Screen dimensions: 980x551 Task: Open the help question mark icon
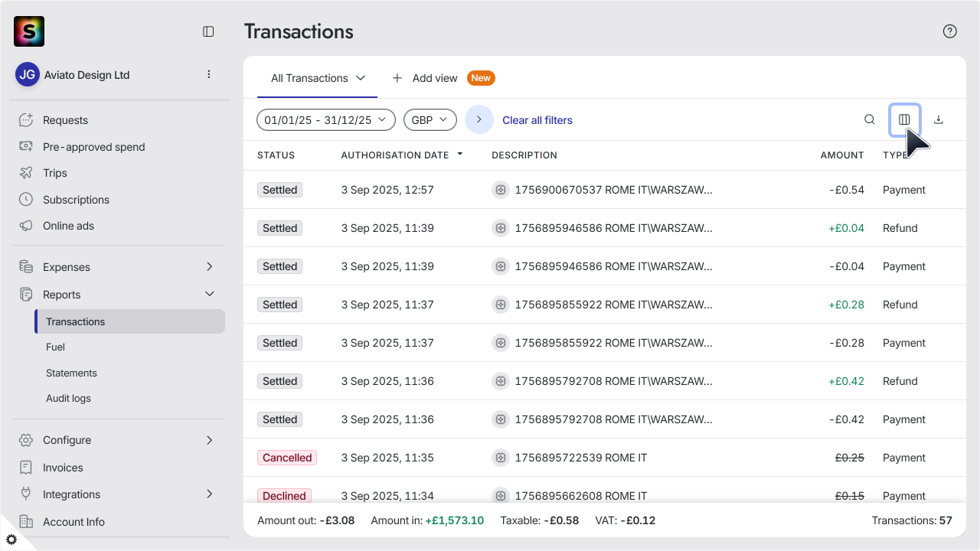pos(949,31)
